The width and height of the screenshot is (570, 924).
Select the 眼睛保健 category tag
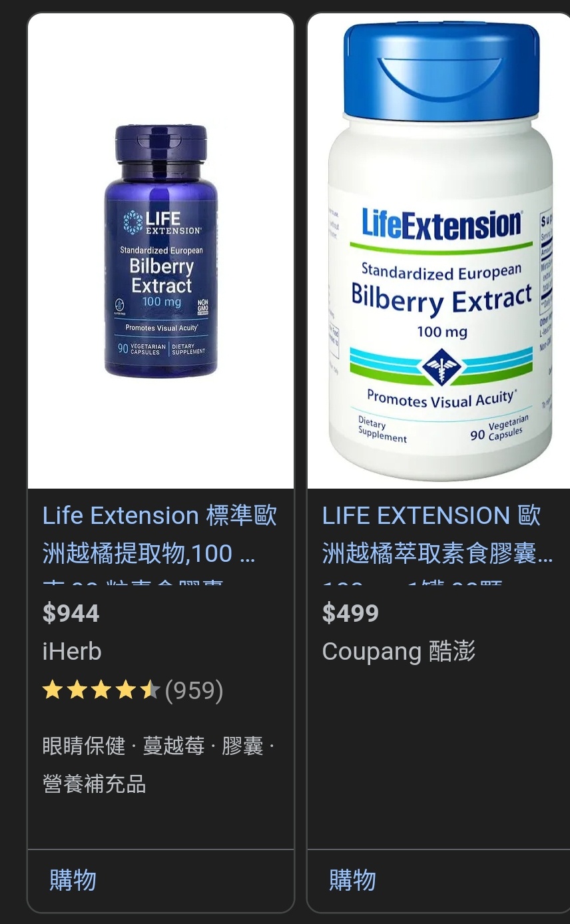click(84, 746)
